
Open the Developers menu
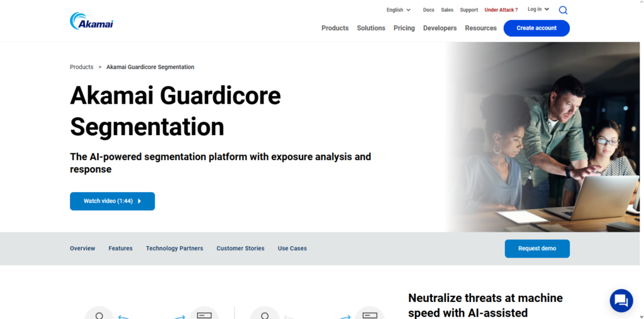tap(440, 28)
